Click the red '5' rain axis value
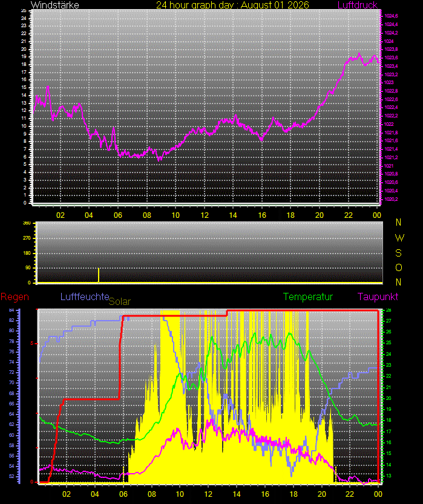The height and width of the screenshot is (504, 423). 32,344
